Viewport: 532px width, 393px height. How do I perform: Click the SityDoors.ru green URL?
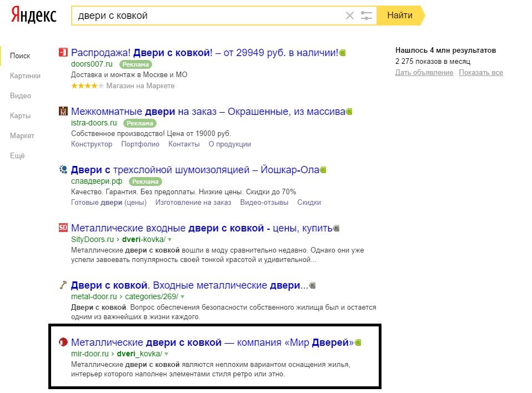click(92, 239)
